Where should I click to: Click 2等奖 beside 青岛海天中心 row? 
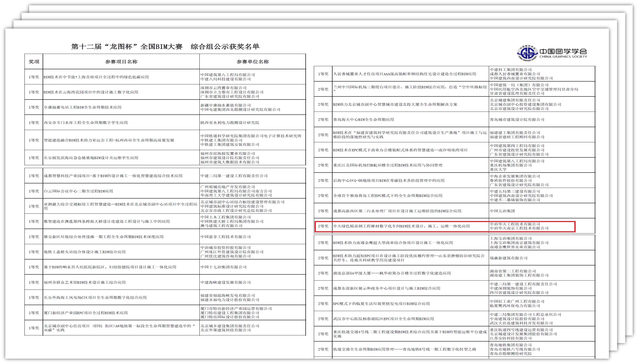(323, 119)
